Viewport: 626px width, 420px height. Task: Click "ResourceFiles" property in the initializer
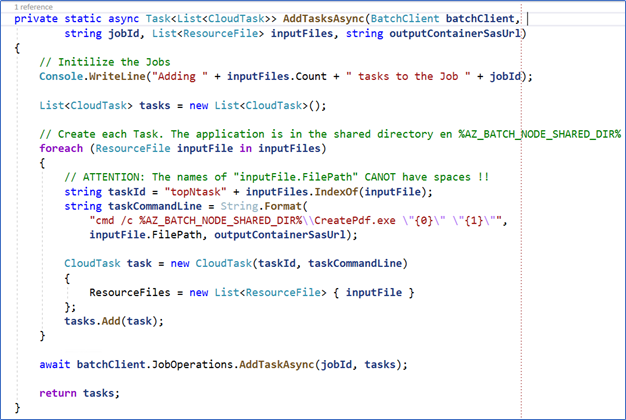(x=130, y=293)
